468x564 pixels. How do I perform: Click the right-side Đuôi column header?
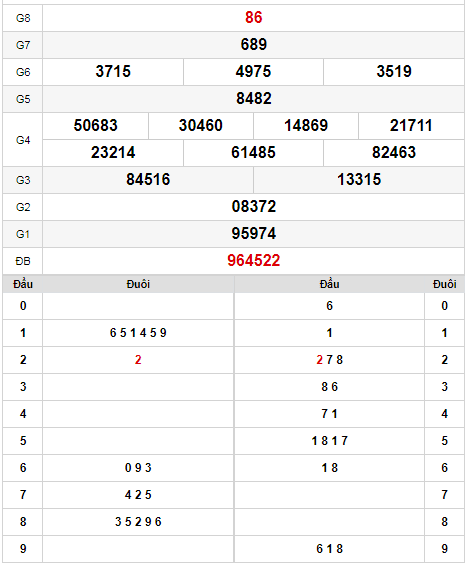tap(445, 284)
